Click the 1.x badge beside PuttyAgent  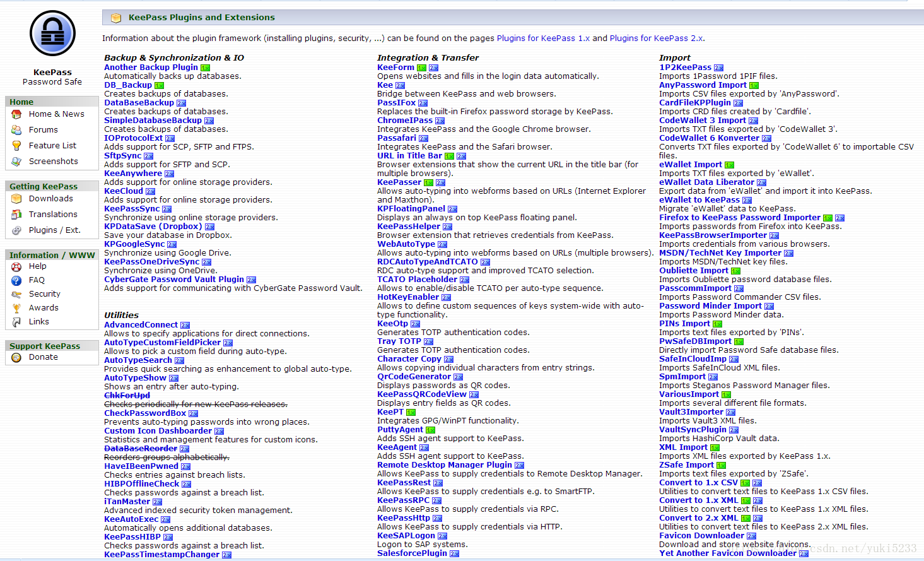[430, 430]
